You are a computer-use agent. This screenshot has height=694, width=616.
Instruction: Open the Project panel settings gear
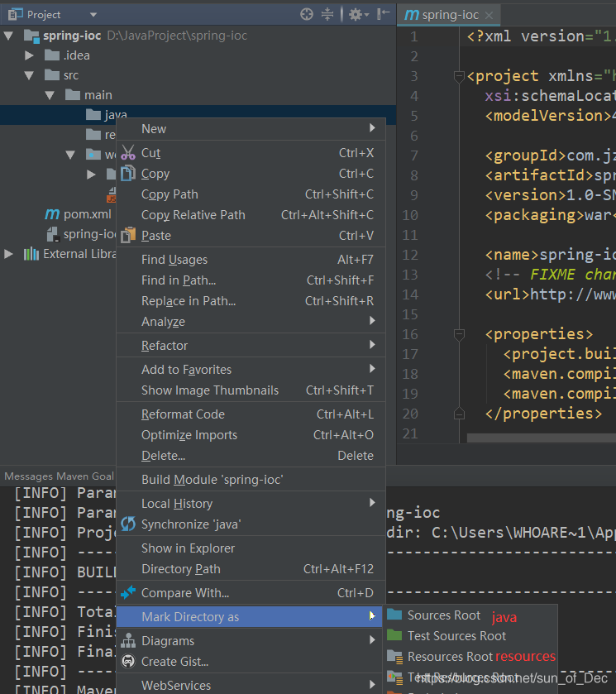[x=358, y=15]
